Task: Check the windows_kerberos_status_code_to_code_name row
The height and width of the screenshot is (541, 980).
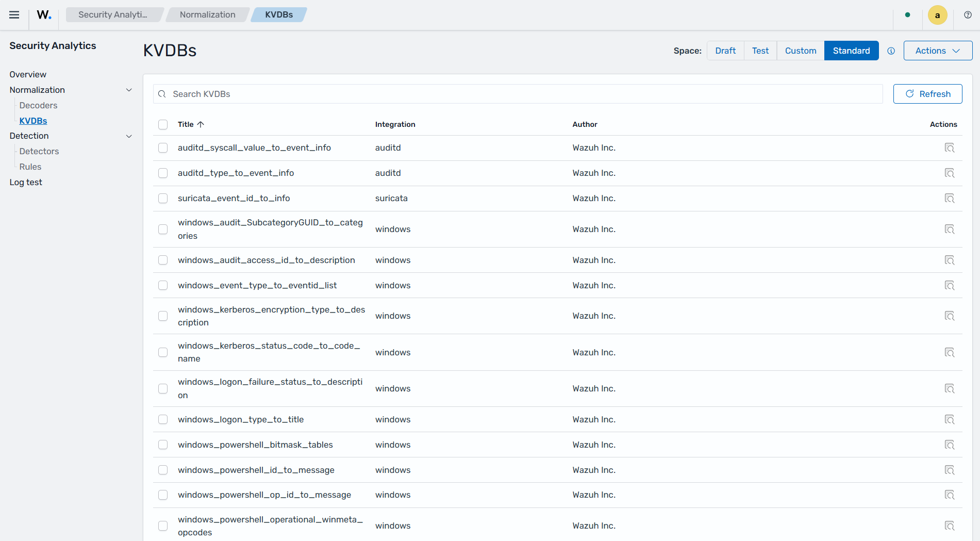Action: coord(163,352)
